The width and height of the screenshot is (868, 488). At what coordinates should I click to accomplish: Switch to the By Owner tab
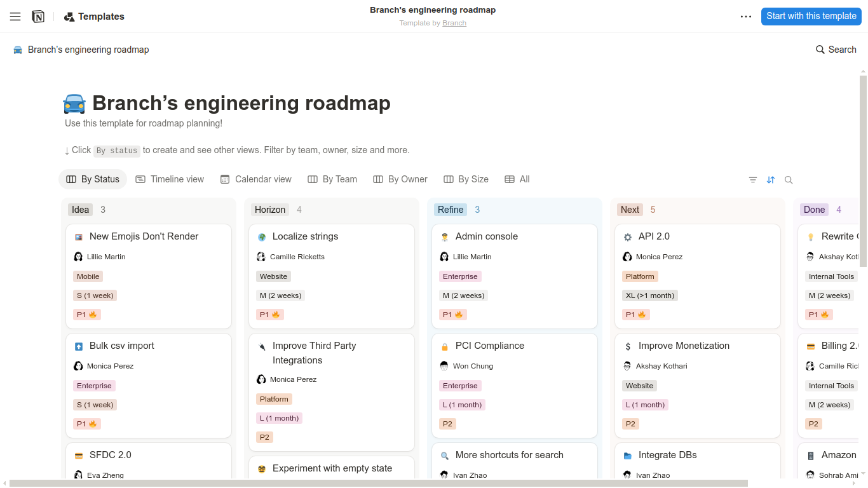[x=400, y=179]
